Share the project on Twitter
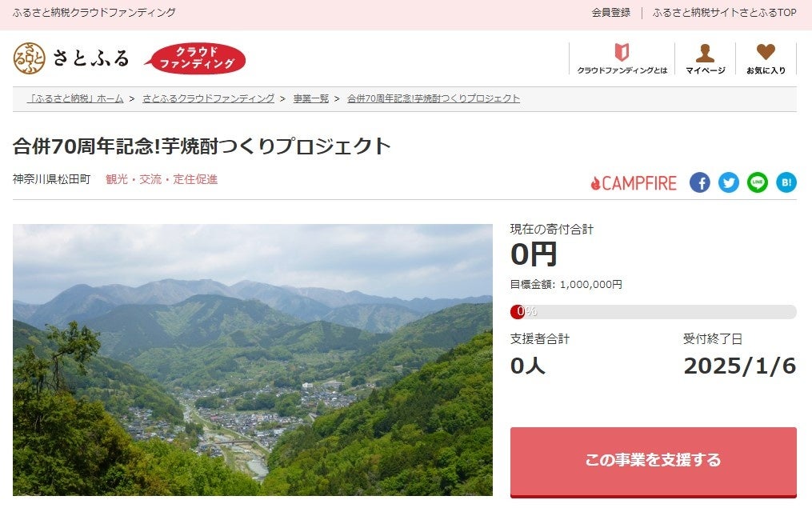Screen dimensions: 812x508 729,182
